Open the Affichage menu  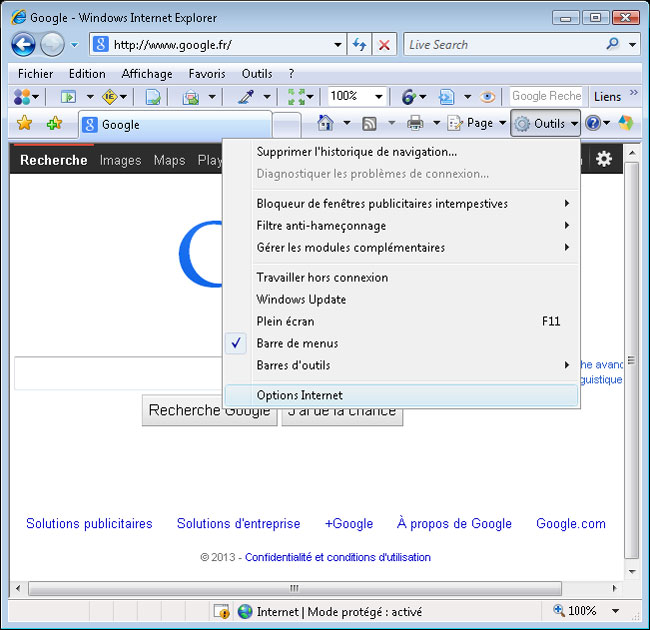tap(147, 74)
